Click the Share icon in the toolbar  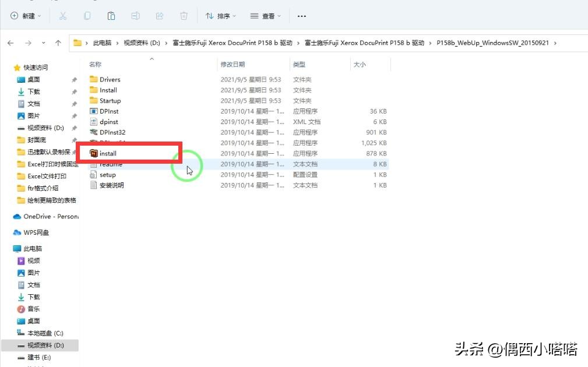click(x=159, y=16)
